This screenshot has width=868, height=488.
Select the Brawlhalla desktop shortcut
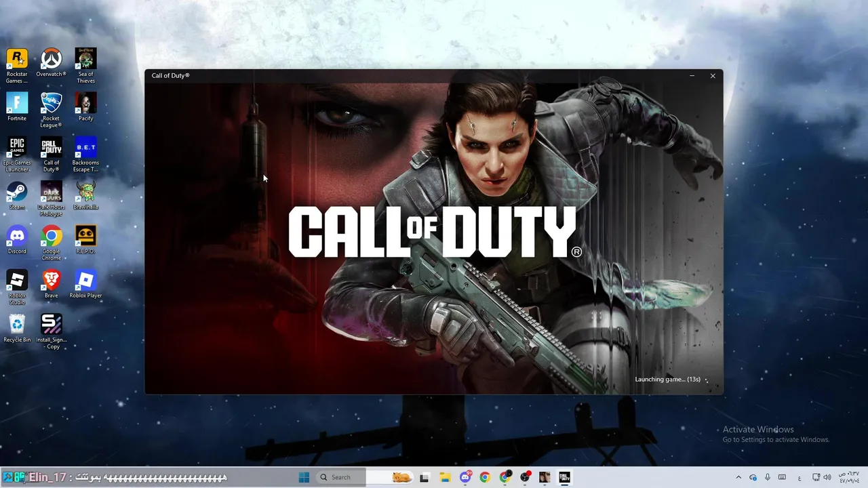point(86,196)
